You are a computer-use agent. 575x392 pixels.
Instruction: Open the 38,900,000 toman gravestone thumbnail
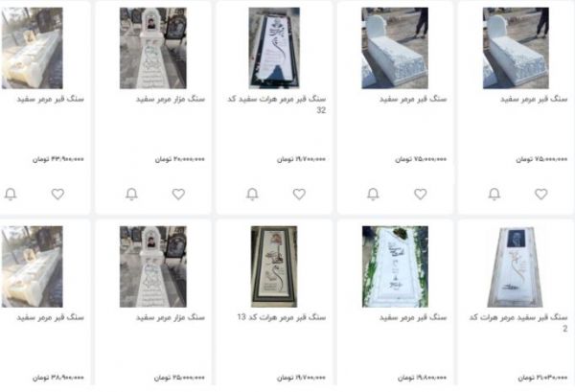[32, 266]
